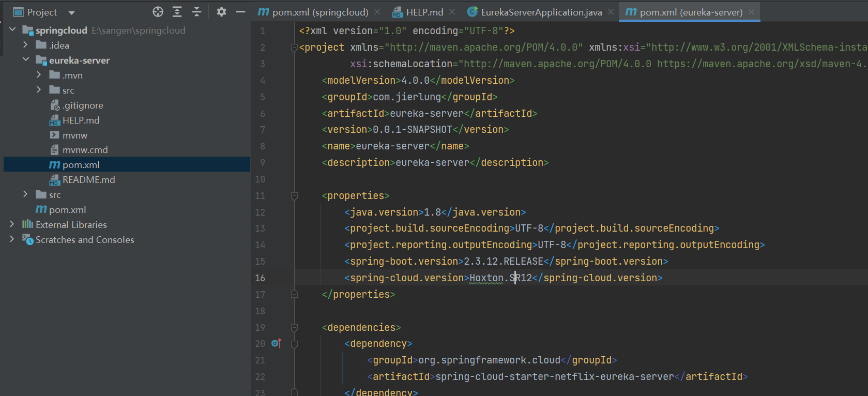Screen dimensions: 868x396
Task: Click spring-cloud-starter-netflix-eureka-server artifactId text
Action: (555, 376)
